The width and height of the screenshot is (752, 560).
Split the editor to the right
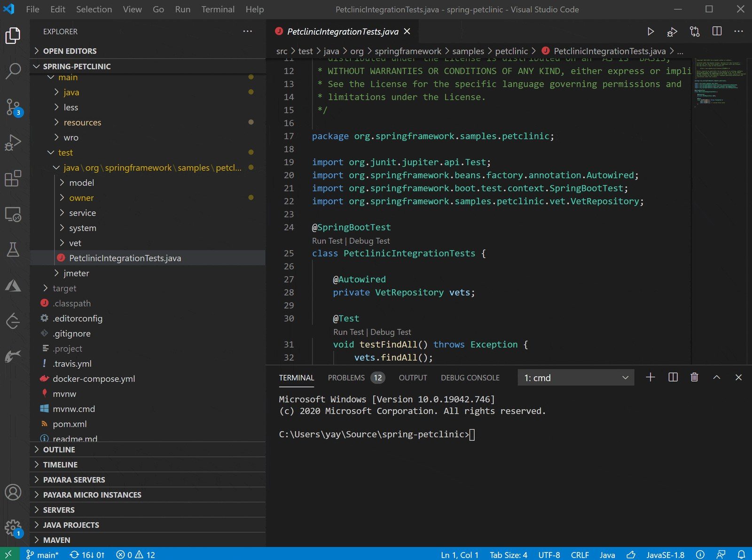717,31
